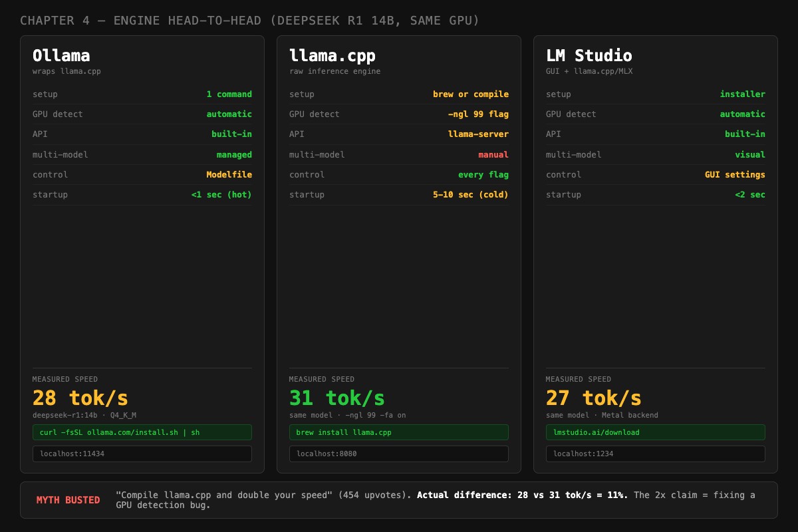Image resolution: width=798 pixels, height=532 pixels.
Task: Click the 'llama-server' API value
Action: pos(478,134)
